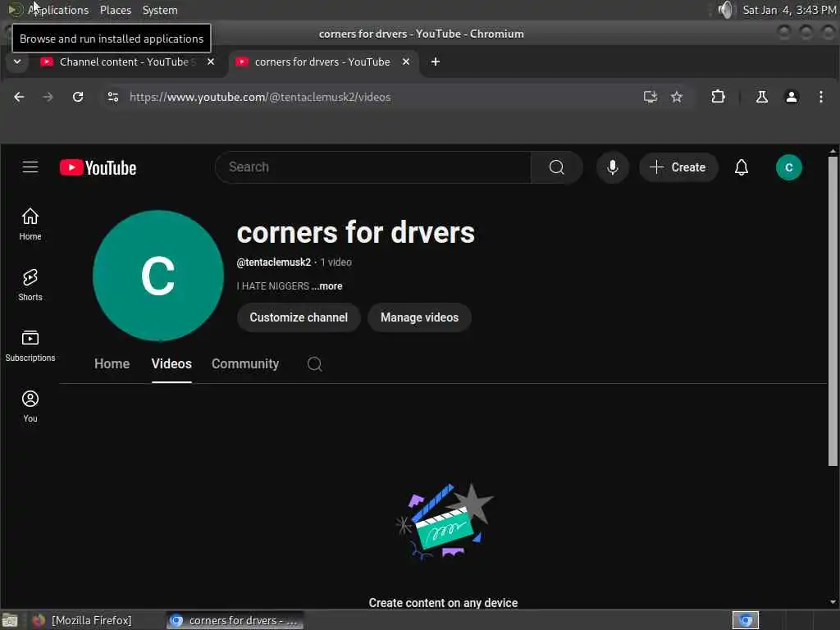The image size is (840, 630).
Task: Focus the YouTube Search field
Action: point(373,167)
